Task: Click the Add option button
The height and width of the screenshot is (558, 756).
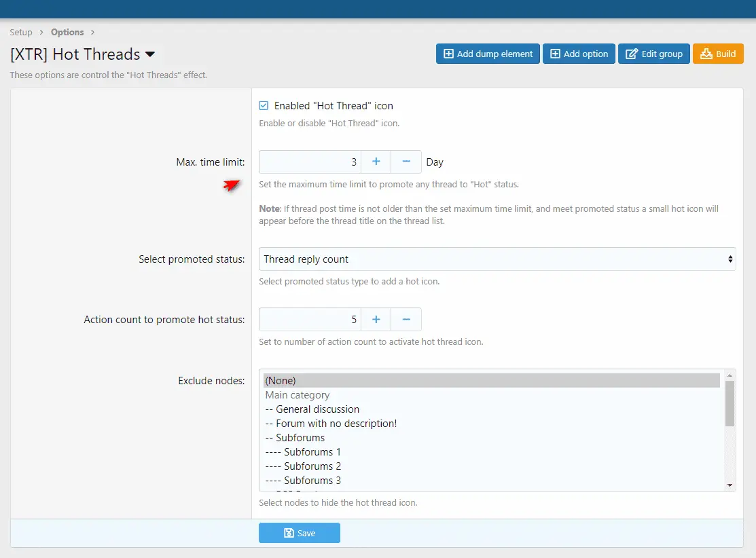Action: [x=579, y=54]
